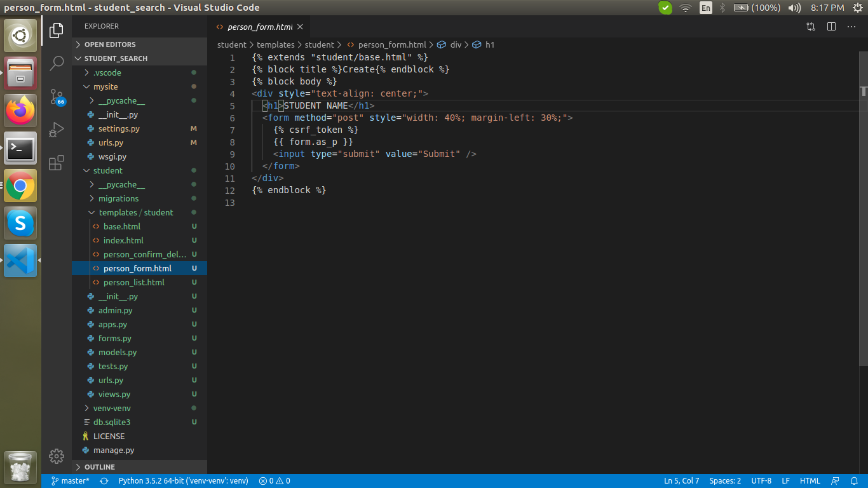The image size is (868, 488).
Task: Expand the migrations folder
Action: pyautogui.click(x=140, y=198)
